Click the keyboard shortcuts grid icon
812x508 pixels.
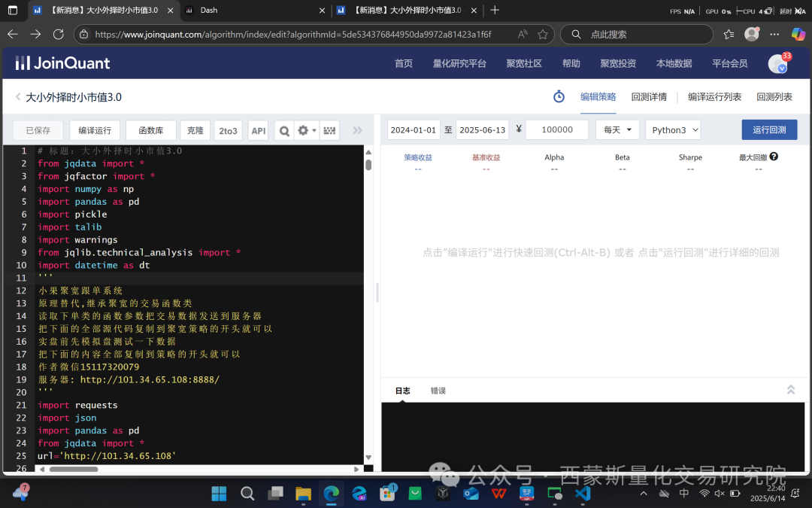pos(329,131)
